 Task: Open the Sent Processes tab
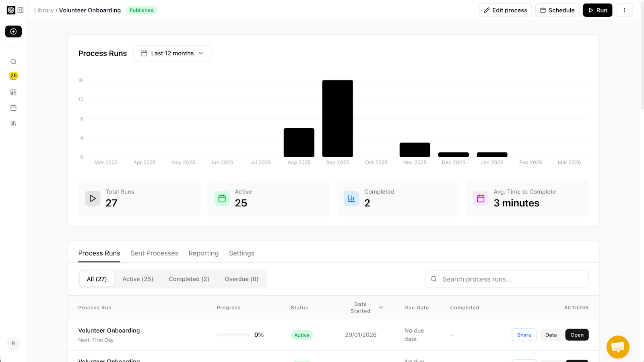154,253
